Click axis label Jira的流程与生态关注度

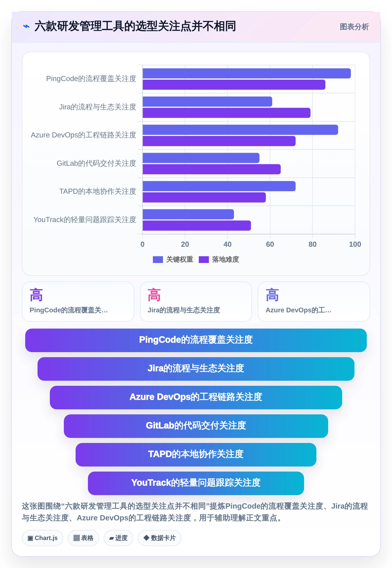coord(97,107)
